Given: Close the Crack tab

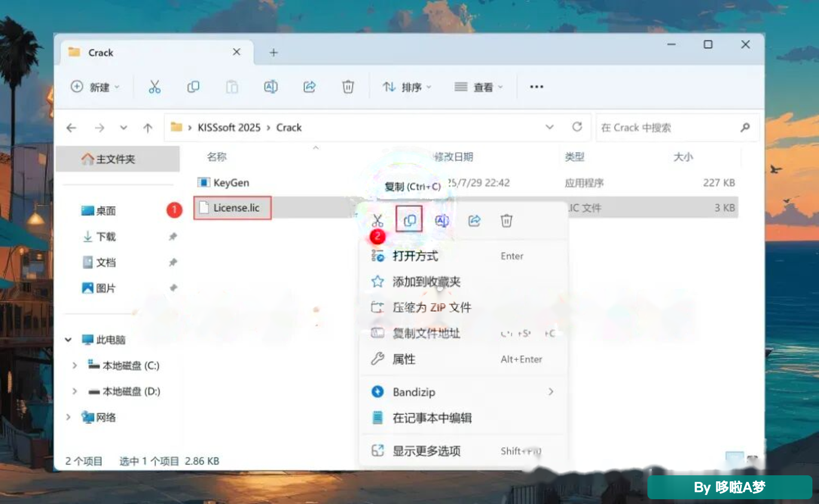Looking at the screenshot, I should [236, 52].
